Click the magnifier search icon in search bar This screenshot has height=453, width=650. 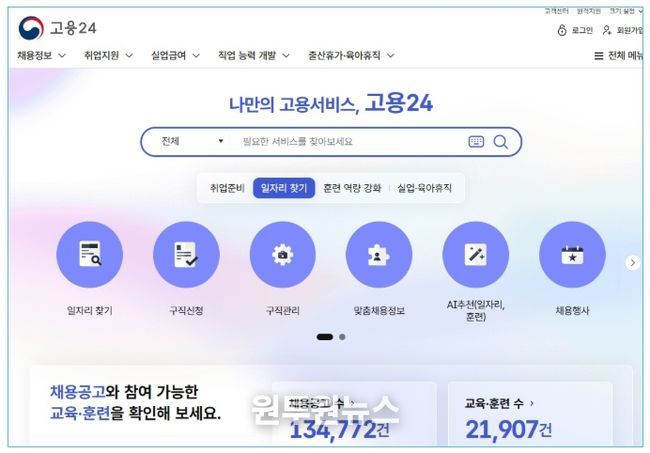[500, 142]
